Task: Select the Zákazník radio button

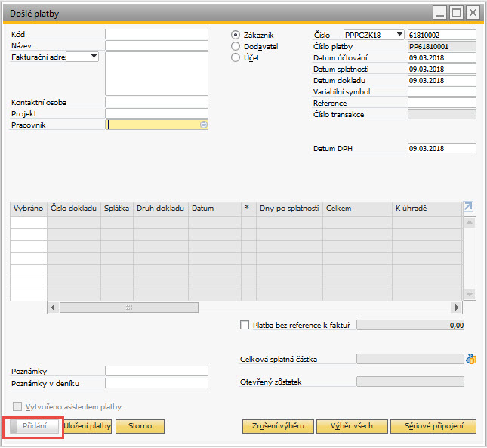Action: pyautogui.click(x=236, y=35)
